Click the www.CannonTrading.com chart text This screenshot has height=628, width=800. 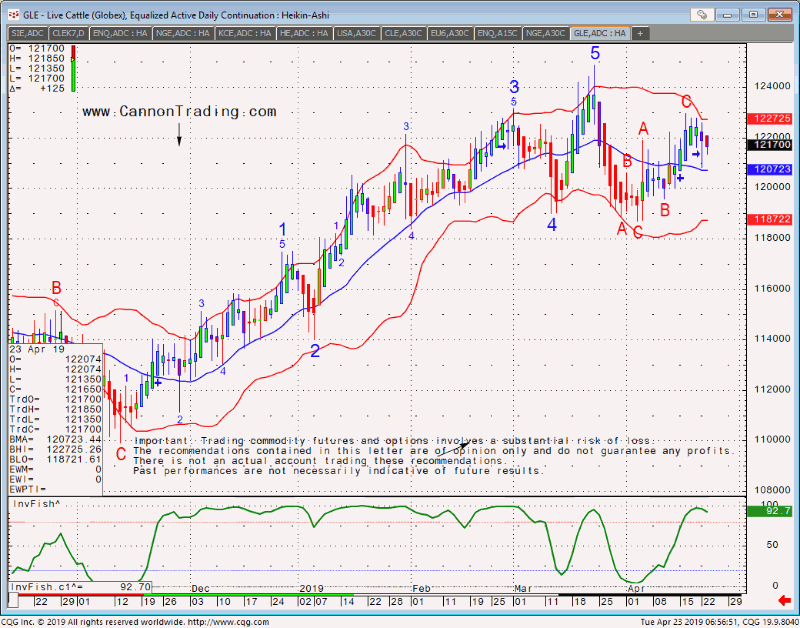[x=179, y=112]
